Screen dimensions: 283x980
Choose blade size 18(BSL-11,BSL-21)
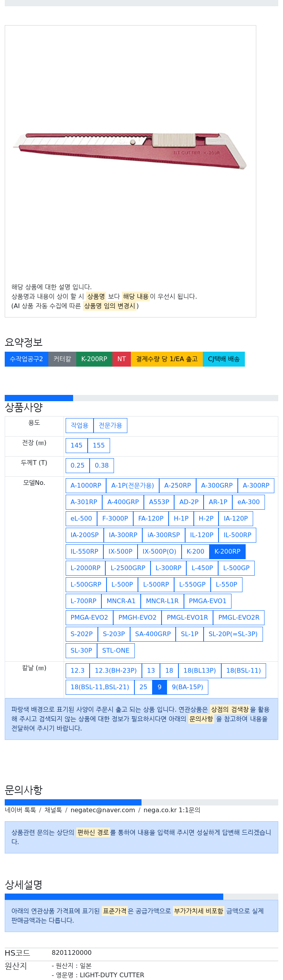tap(100, 687)
